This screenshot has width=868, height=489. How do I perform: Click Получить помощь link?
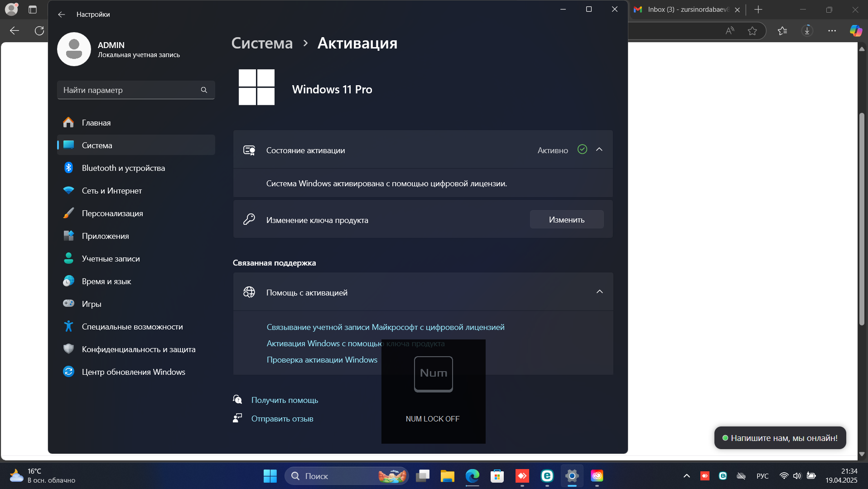point(285,400)
